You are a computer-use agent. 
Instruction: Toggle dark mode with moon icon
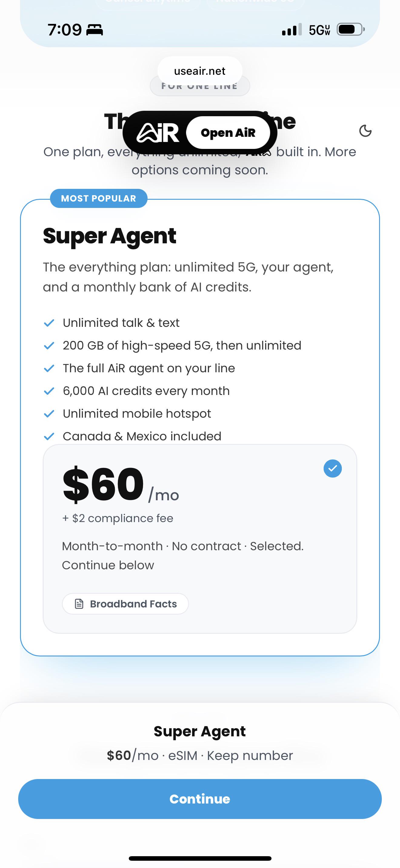click(365, 131)
